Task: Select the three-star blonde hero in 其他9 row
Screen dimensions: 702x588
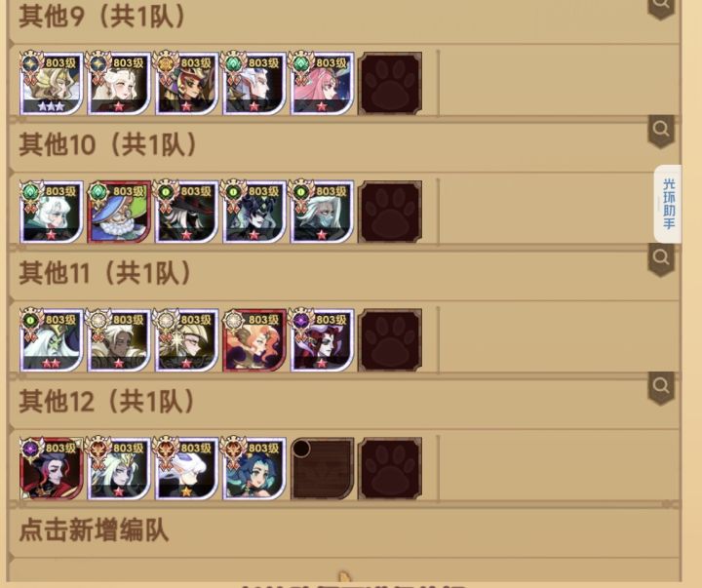Action: point(52,83)
